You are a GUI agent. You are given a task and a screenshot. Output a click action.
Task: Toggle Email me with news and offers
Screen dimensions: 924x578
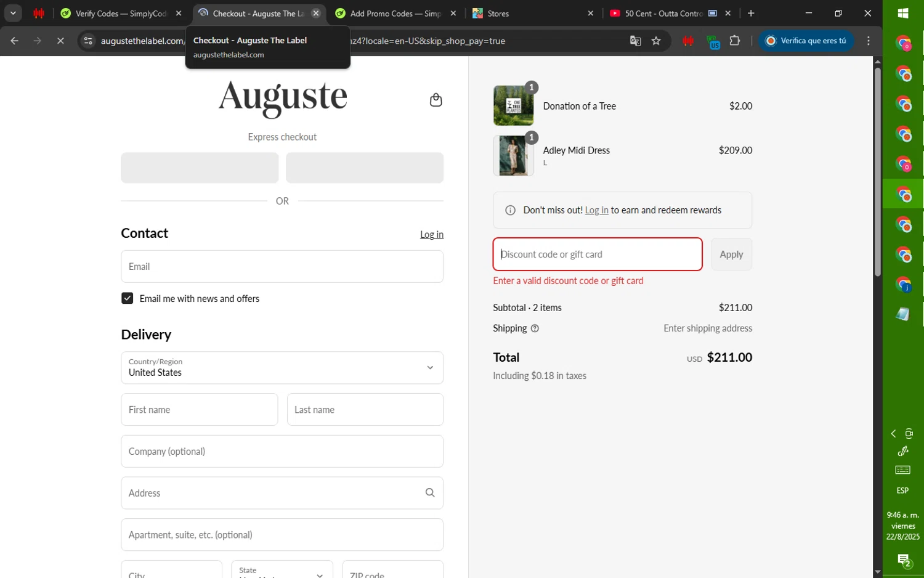click(x=127, y=298)
